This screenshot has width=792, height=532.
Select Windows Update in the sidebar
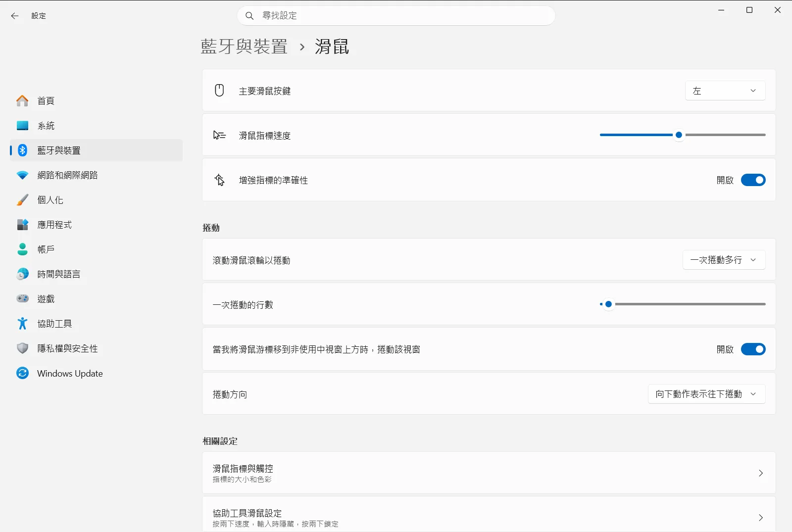click(x=96, y=373)
